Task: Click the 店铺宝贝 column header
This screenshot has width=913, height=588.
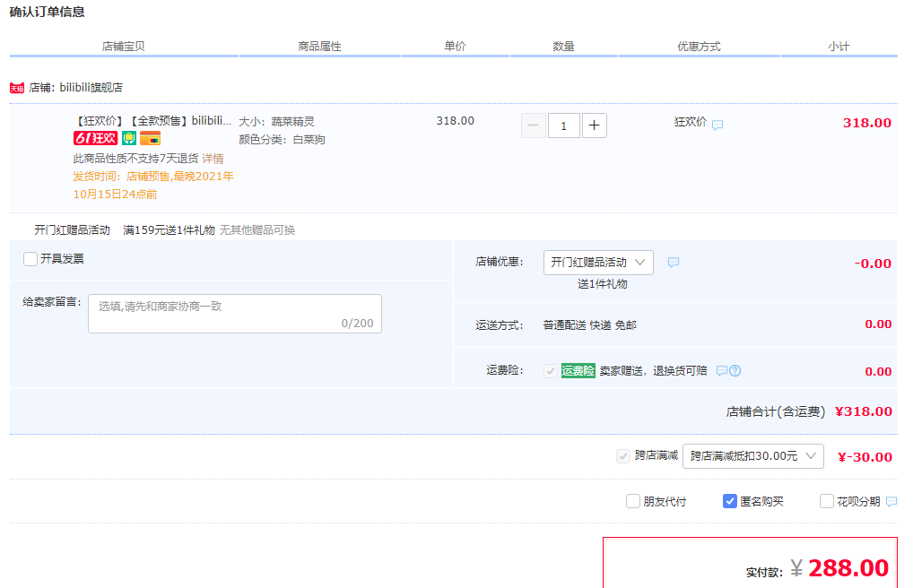Action: click(124, 46)
